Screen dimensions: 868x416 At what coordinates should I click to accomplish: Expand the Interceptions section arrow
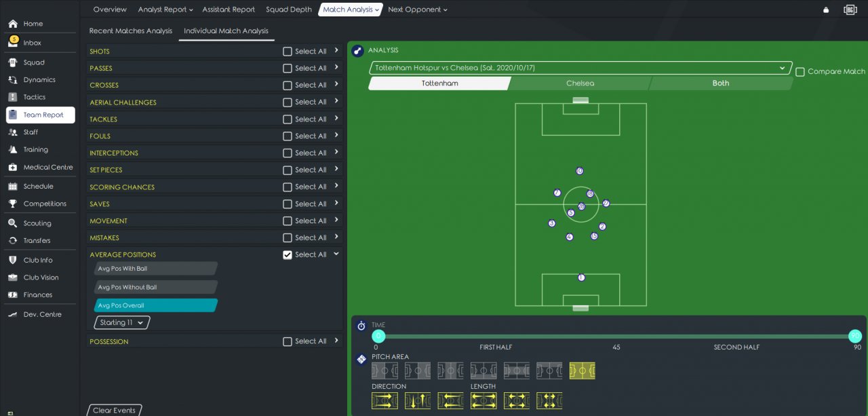(336, 153)
